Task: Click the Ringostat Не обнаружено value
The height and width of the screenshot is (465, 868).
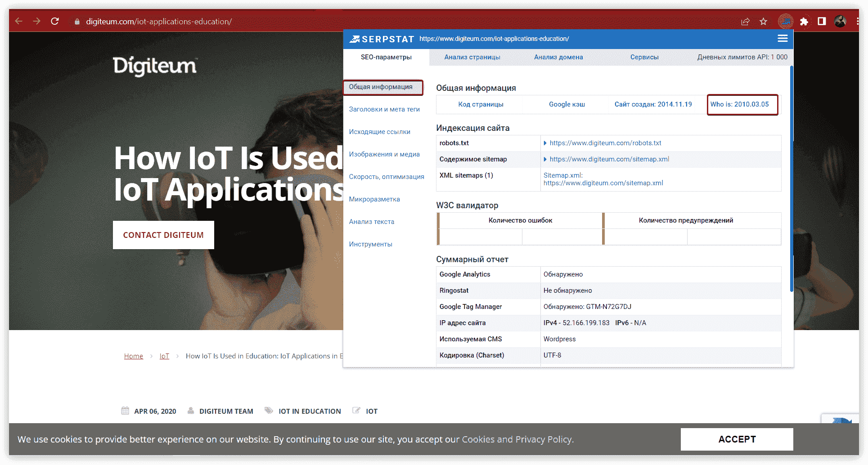Action: click(567, 291)
